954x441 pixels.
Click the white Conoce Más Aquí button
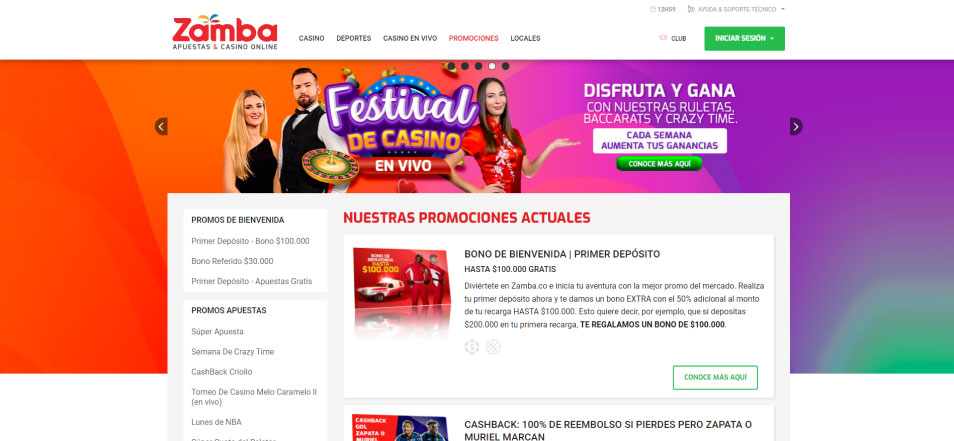coord(715,377)
